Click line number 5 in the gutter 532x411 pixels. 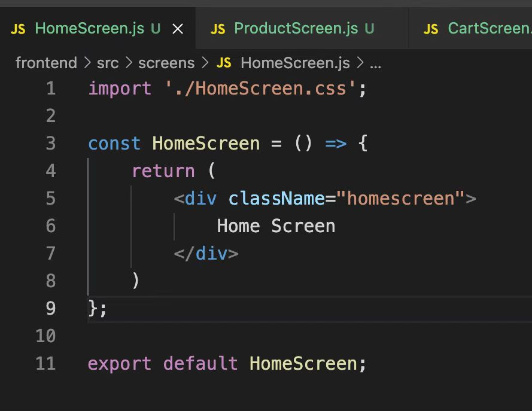point(51,199)
